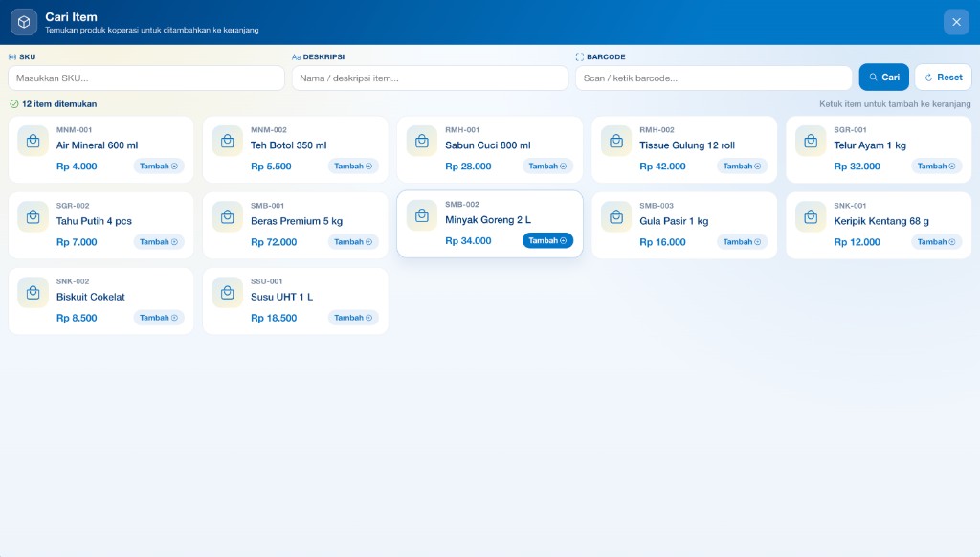Click the price Rp 42.000
The height and width of the screenshot is (557, 980).
click(662, 167)
